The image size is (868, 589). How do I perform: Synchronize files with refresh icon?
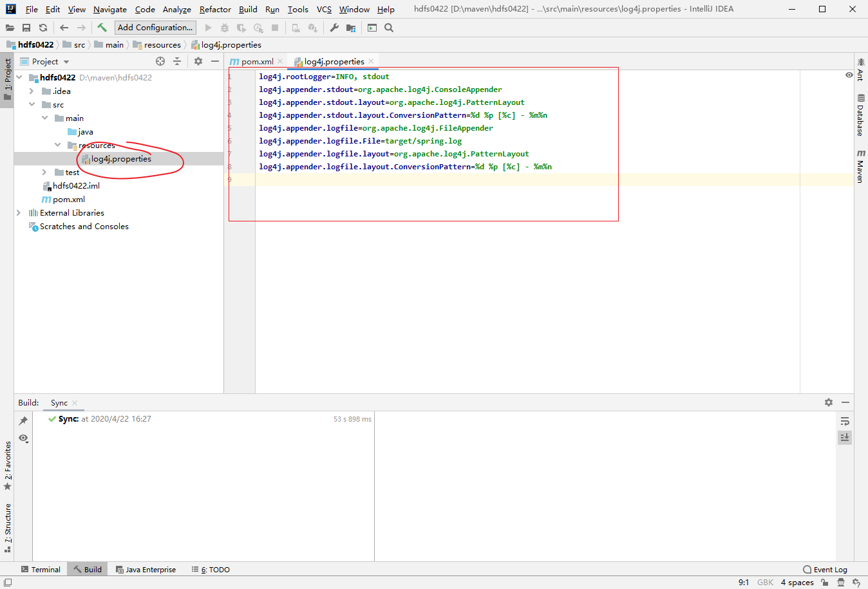(x=43, y=28)
